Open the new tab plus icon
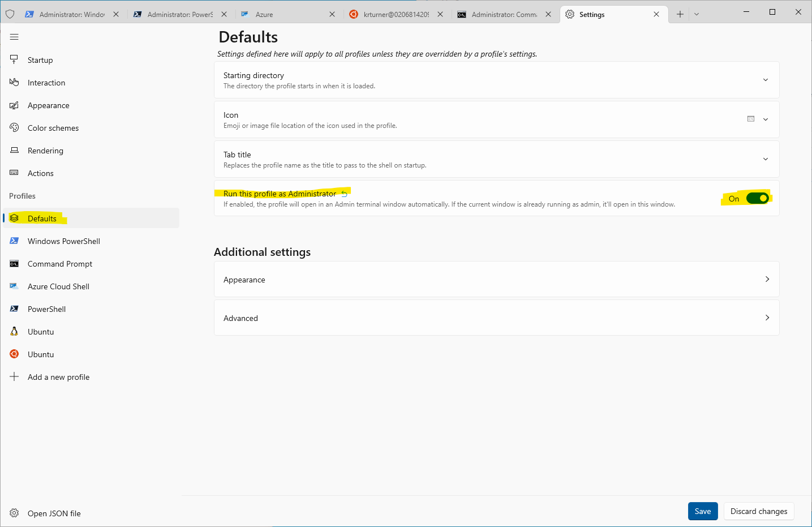 click(x=680, y=14)
